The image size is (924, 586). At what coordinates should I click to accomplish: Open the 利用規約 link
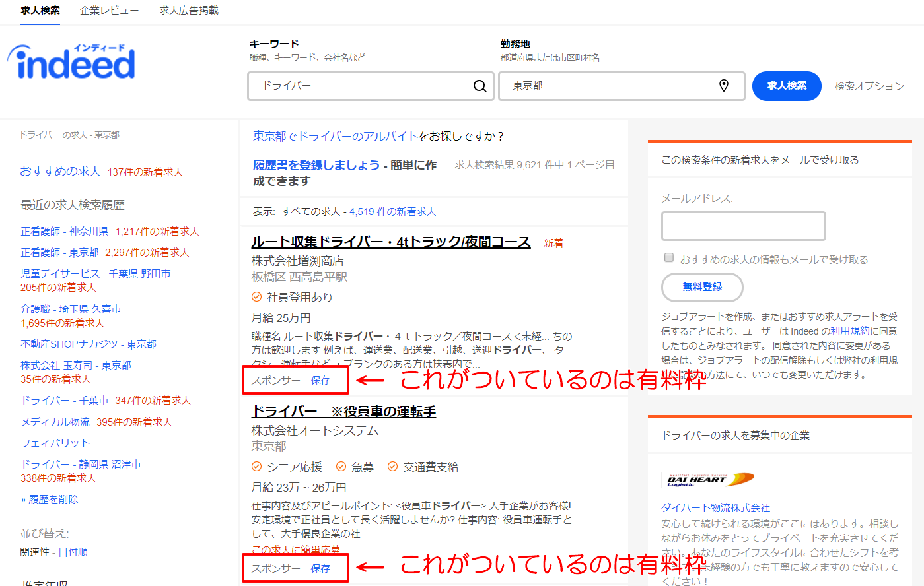[x=850, y=331]
